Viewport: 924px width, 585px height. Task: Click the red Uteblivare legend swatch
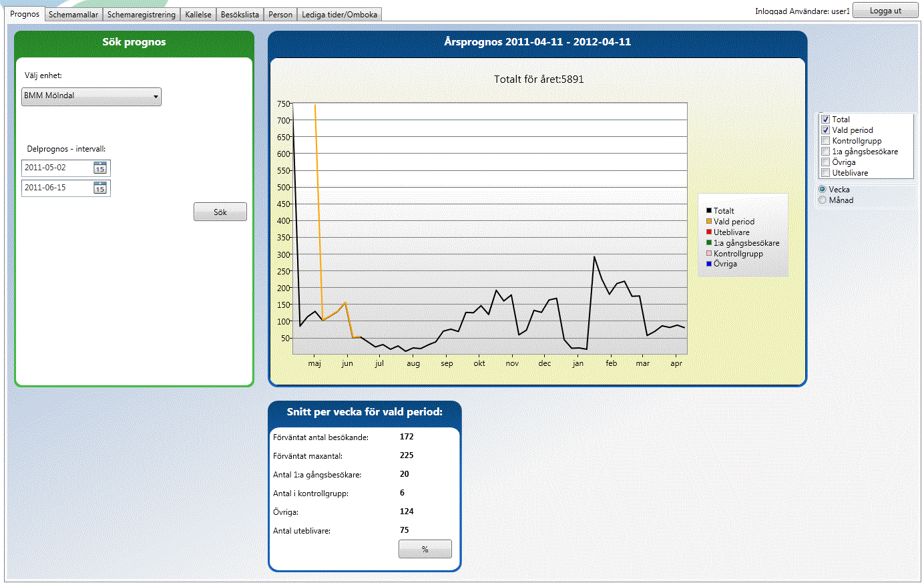pos(709,232)
